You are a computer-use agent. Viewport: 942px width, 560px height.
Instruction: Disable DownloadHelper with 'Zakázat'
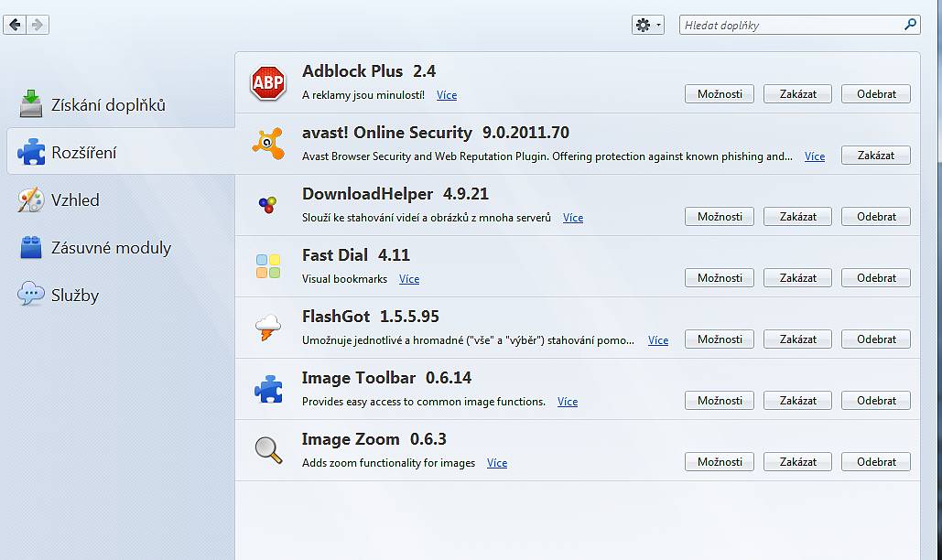click(x=798, y=216)
